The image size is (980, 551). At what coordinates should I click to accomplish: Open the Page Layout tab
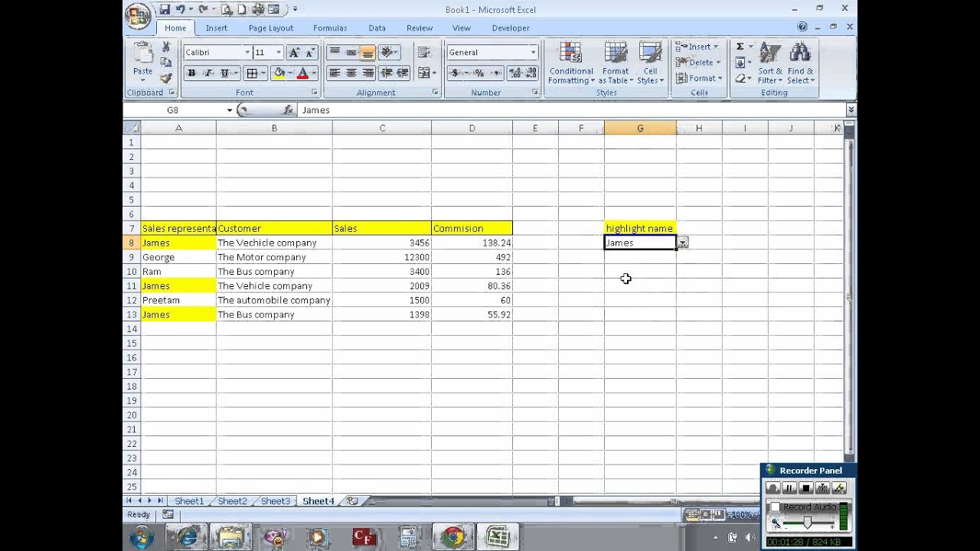[x=271, y=28]
